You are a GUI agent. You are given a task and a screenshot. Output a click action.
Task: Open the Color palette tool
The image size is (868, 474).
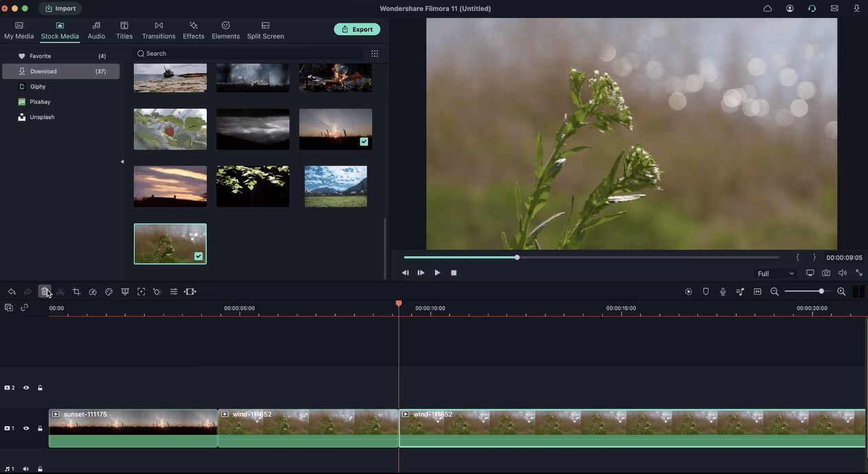point(108,292)
